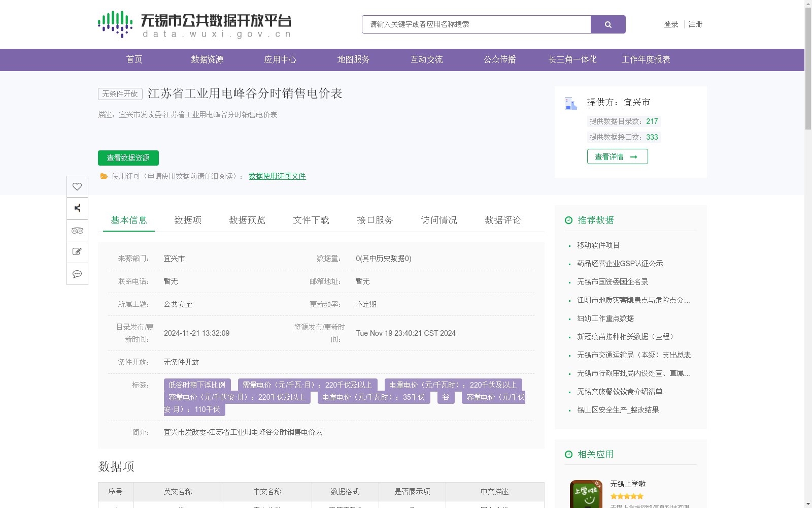Open the 数据使用许可文件 link
Screen dimensions: 812x508
click(277, 176)
